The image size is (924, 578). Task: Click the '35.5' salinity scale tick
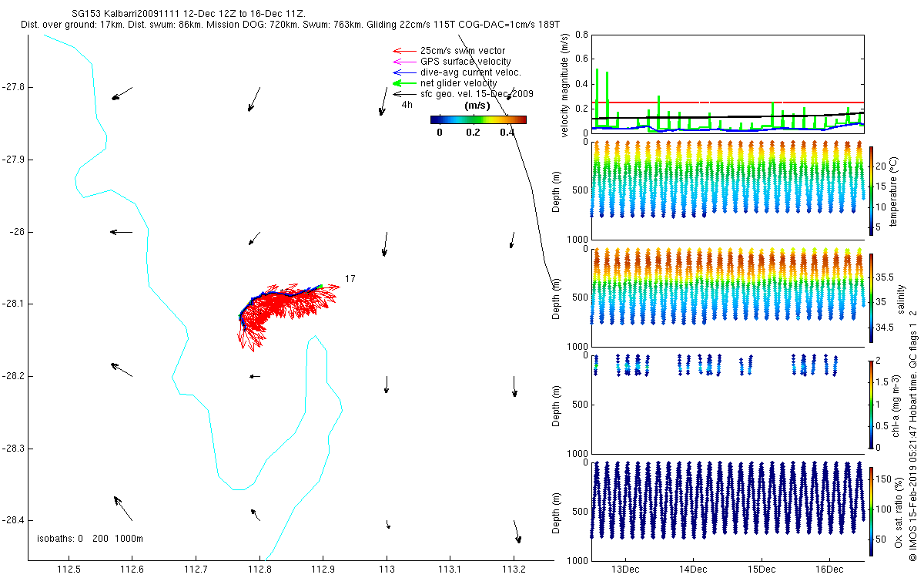[884, 277]
